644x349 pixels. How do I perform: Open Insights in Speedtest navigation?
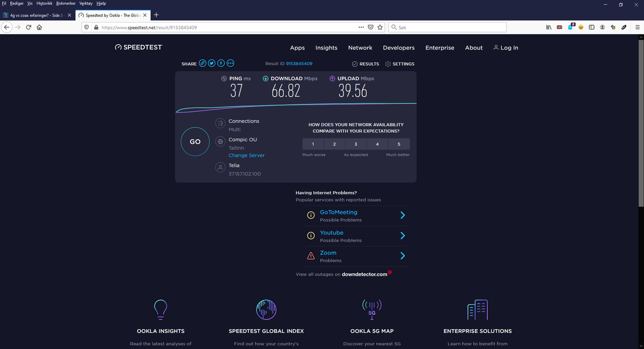326,48
